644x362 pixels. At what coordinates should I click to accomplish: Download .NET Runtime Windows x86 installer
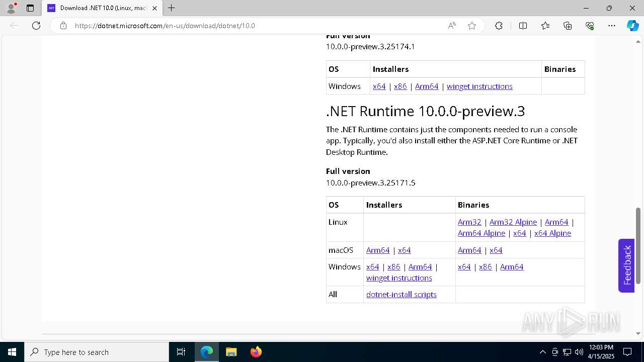tap(394, 267)
